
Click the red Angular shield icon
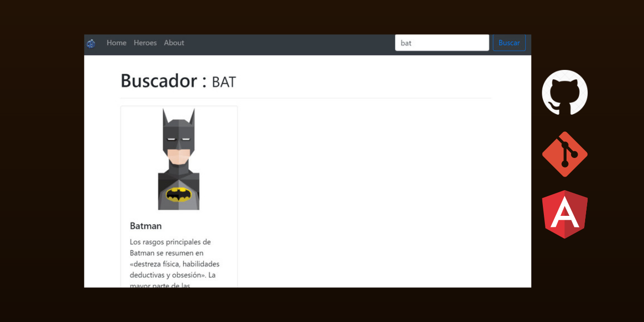click(x=565, y=213)
